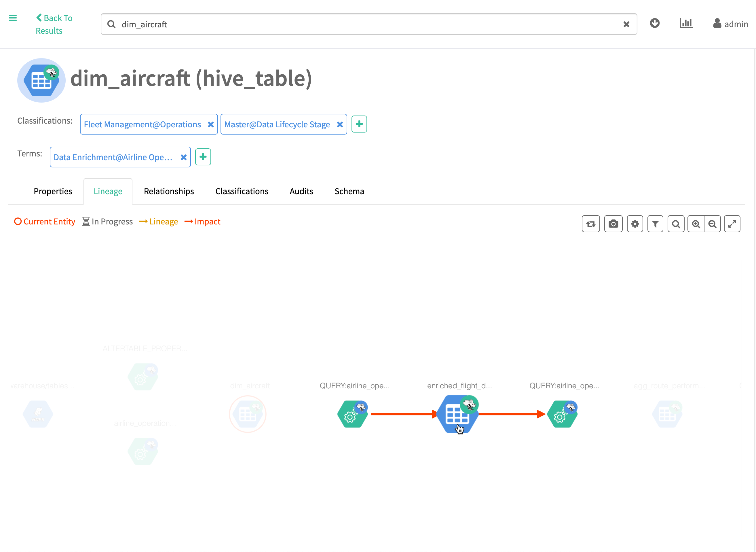Add a new classification with the plus button
The width and height of the screenshot is (756, 552).
(x=359, y=124)
